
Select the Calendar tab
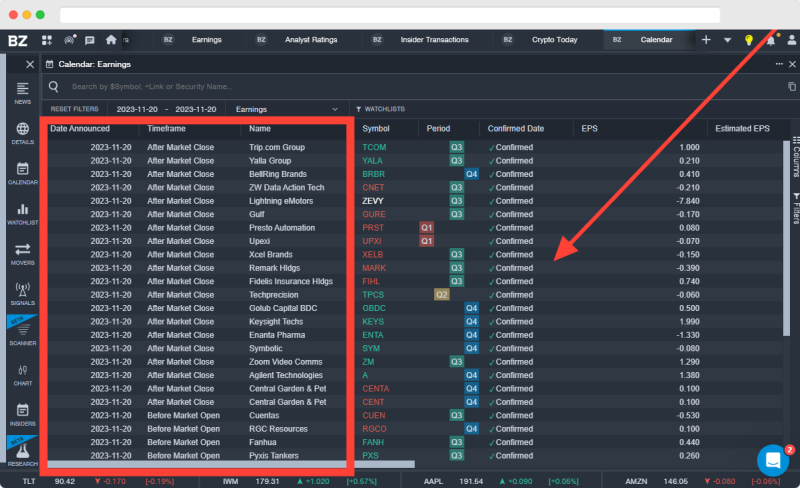[x=649, y=39]
